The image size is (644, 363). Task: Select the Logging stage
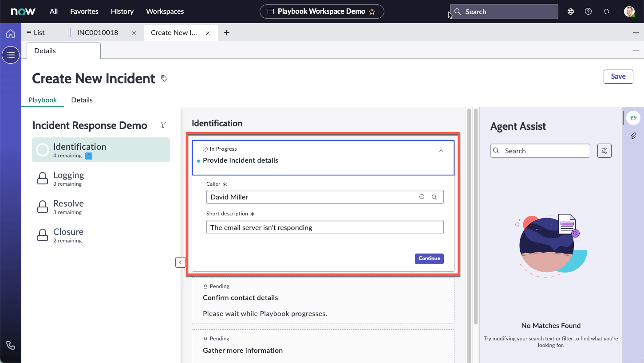pos(101,178)
